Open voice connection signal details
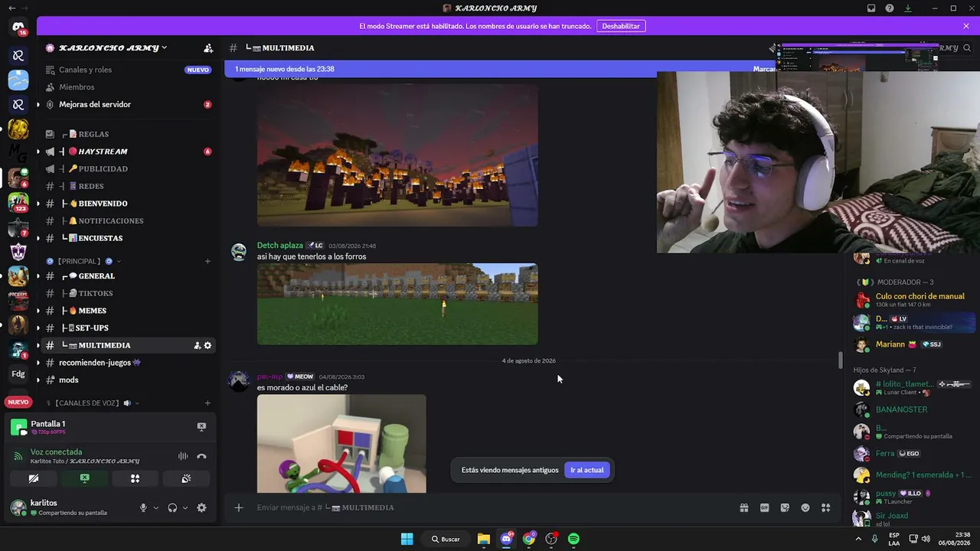 (18, 456)
